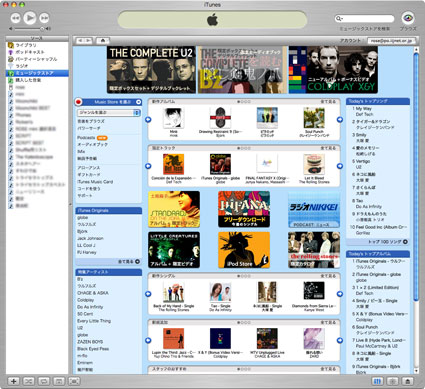The width and height of the screenshot is (425, 389).
Task: Select Party Shuffle in the source list
Action: [x=36, y=59]
